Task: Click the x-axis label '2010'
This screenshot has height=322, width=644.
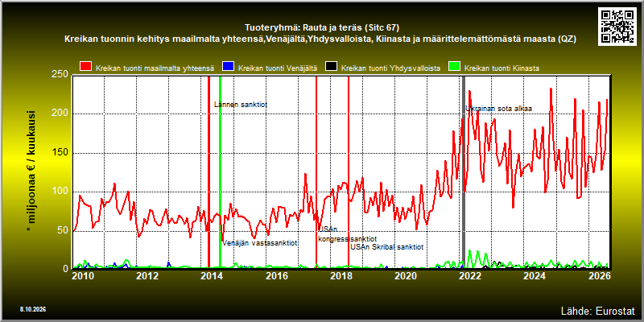Action: pyautogui.click(x=83, y=275)
